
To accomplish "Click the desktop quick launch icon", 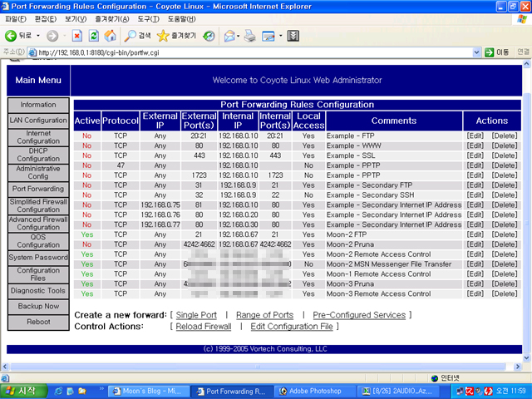I will coord(70,392).
